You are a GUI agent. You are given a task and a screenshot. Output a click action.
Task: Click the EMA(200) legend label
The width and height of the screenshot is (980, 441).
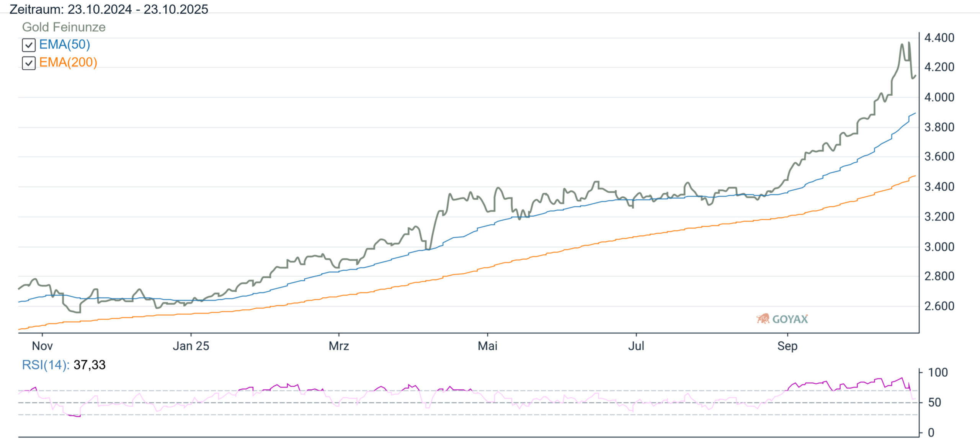click(x=68, y=62)
